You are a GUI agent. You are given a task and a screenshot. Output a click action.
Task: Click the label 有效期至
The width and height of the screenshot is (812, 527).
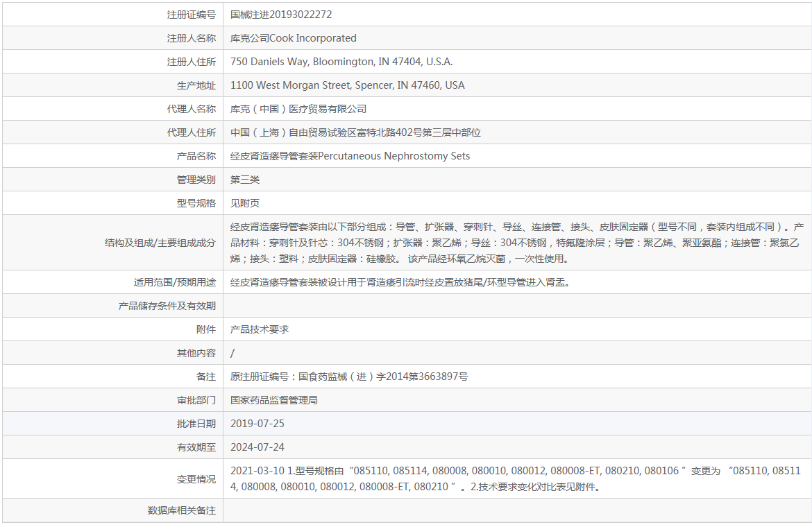(196, 447)
